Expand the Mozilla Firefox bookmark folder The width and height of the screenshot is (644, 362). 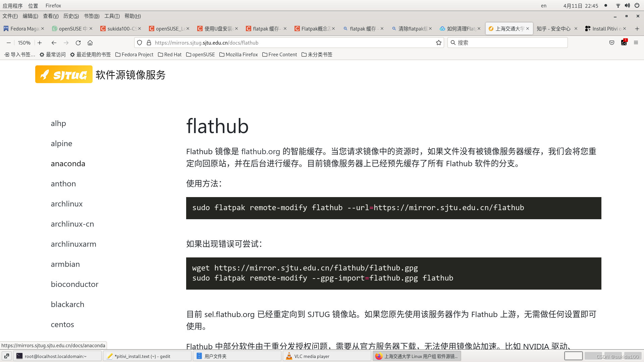(238, 54)
